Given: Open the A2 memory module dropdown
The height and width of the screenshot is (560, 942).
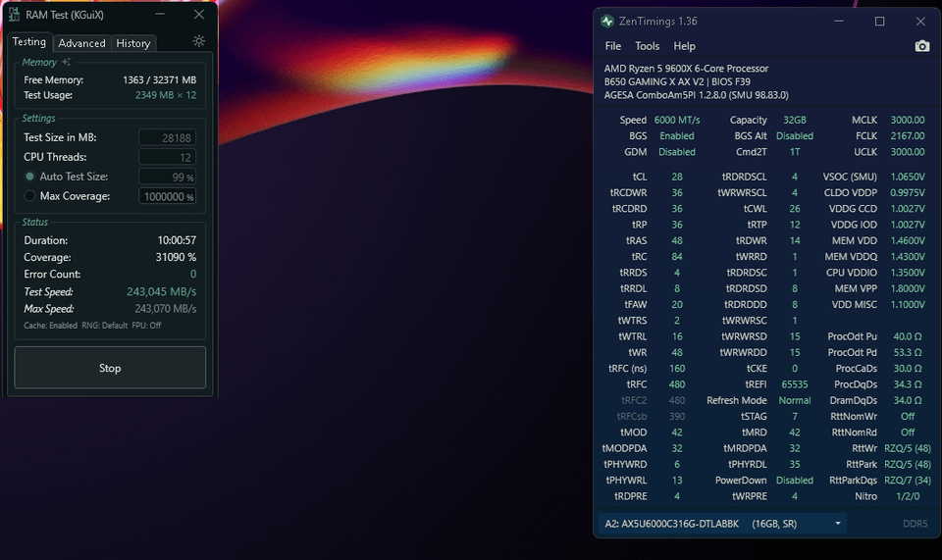Looking at the screenshot, I should click(722, 524).
